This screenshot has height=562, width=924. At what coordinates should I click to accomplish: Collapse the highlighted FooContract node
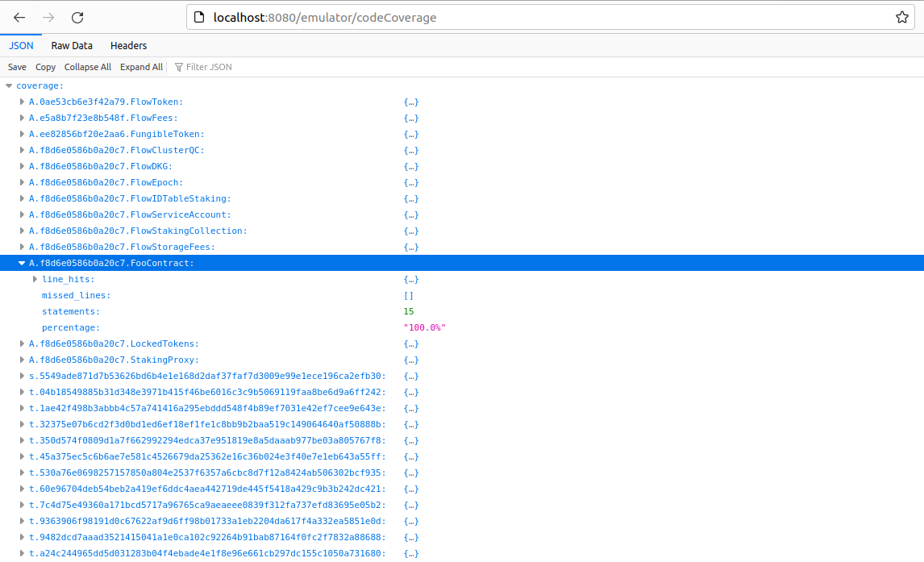click(x=22, y=264)
